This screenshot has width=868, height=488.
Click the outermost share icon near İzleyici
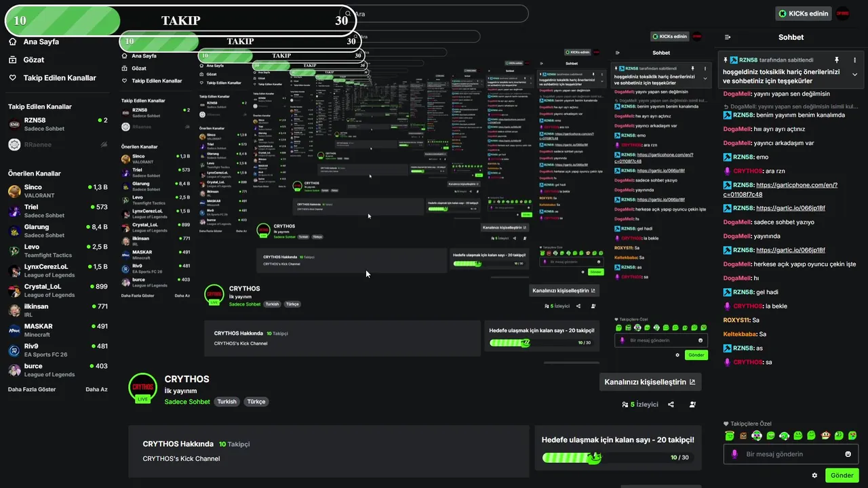point(671,405)
